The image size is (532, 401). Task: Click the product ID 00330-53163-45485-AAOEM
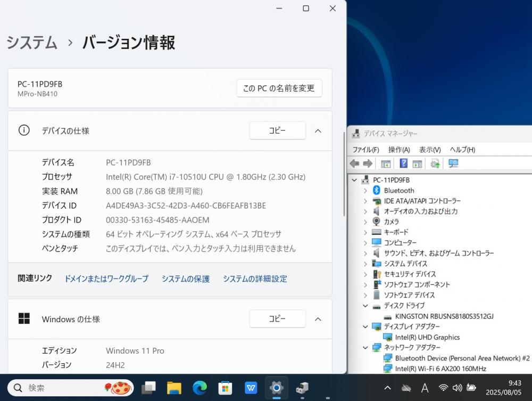pos(157,220)
